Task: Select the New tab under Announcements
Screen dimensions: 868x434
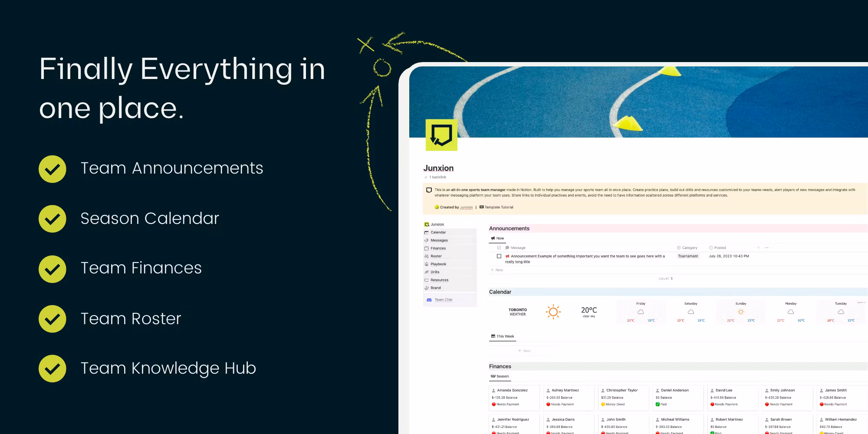Action: [x=497, y=238]
